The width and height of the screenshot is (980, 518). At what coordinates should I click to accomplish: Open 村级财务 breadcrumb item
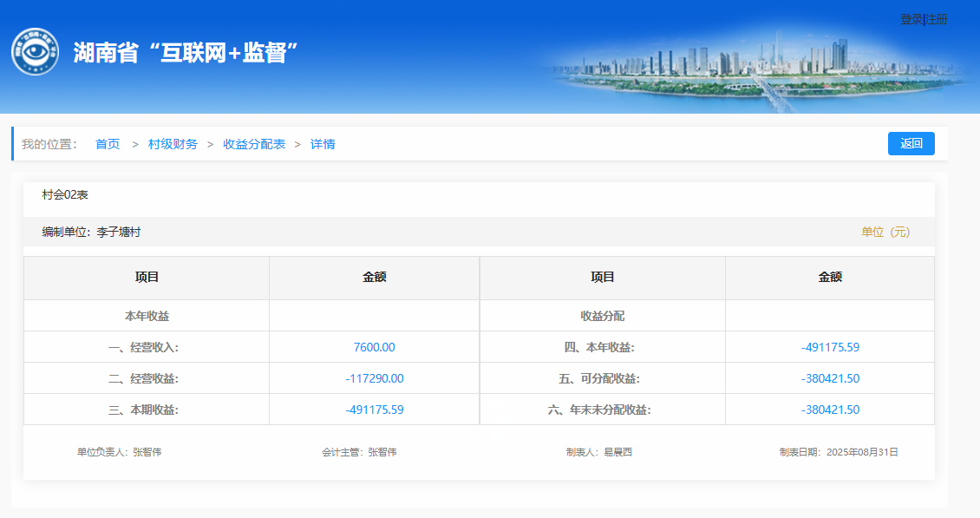coord(173,144)
